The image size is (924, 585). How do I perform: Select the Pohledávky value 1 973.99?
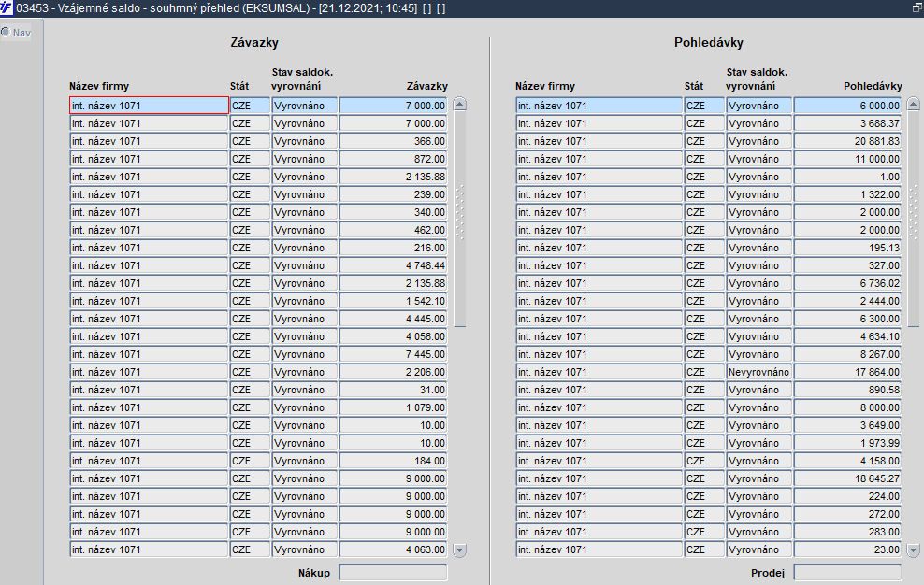[x=847, y=443]
